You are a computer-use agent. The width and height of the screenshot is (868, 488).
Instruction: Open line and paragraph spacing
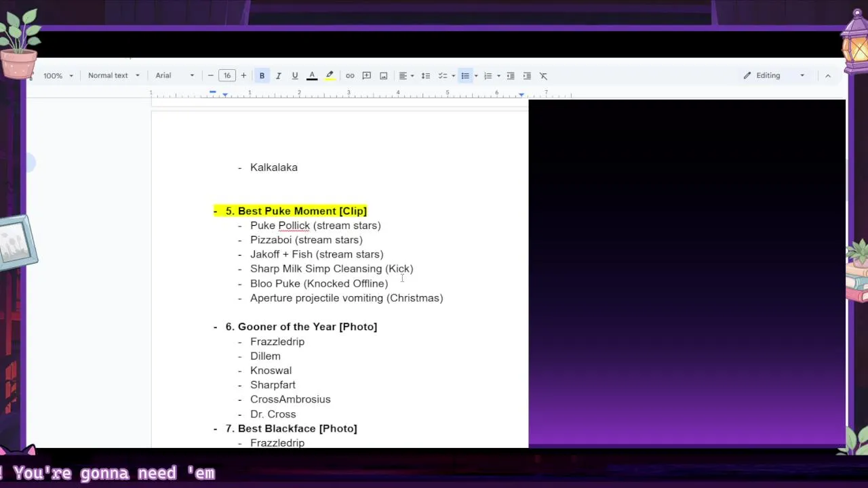[x=426, y=75]
